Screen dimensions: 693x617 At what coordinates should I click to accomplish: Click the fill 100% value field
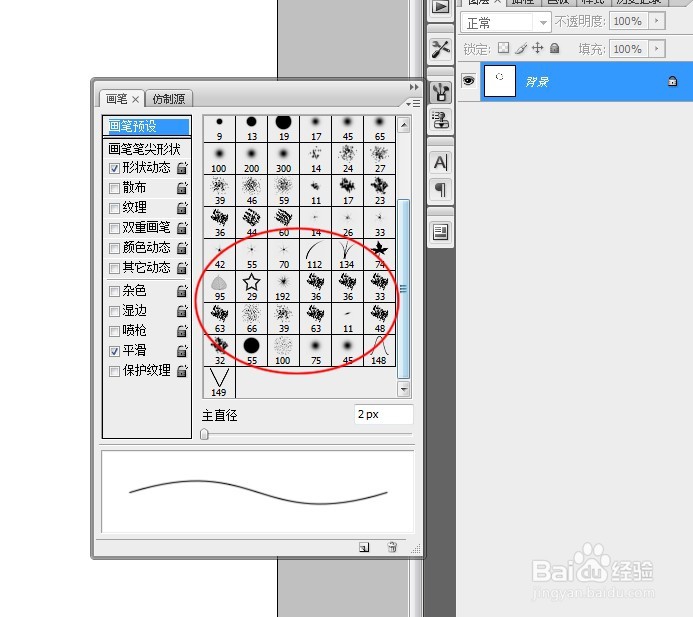point(629,49)
